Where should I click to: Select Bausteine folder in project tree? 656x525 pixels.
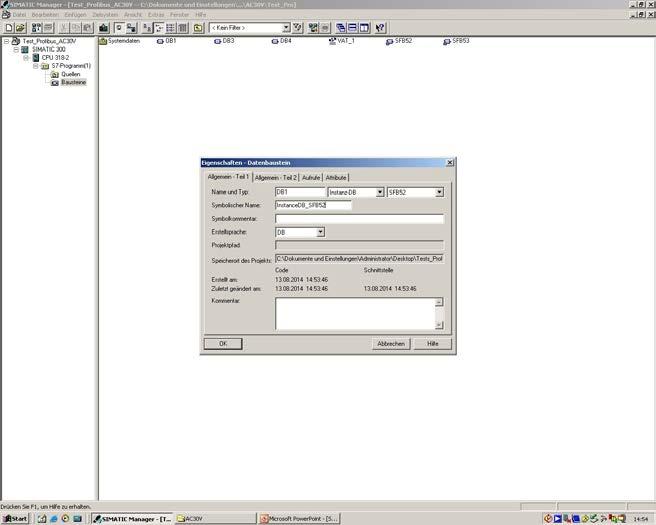(74, 82)
